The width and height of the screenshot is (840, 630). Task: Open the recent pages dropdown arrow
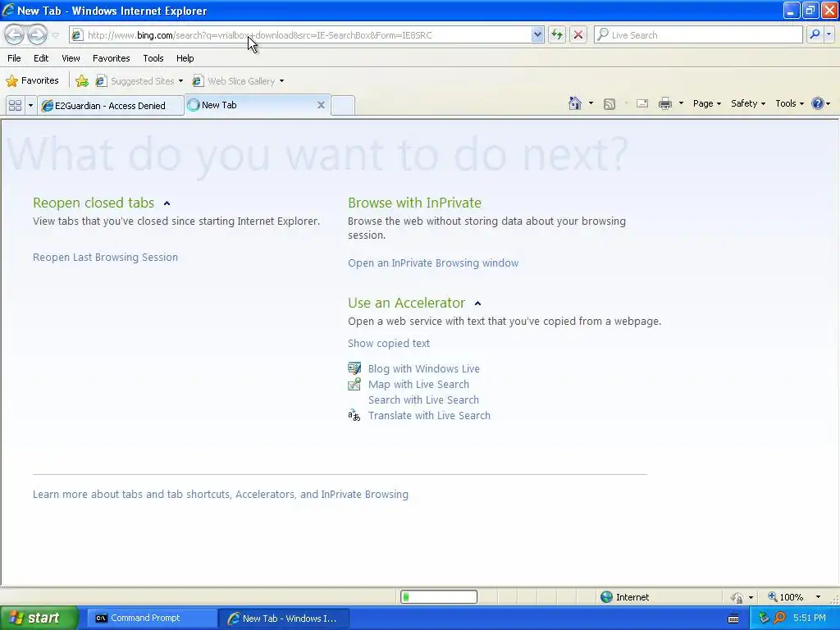click(55, 35)
